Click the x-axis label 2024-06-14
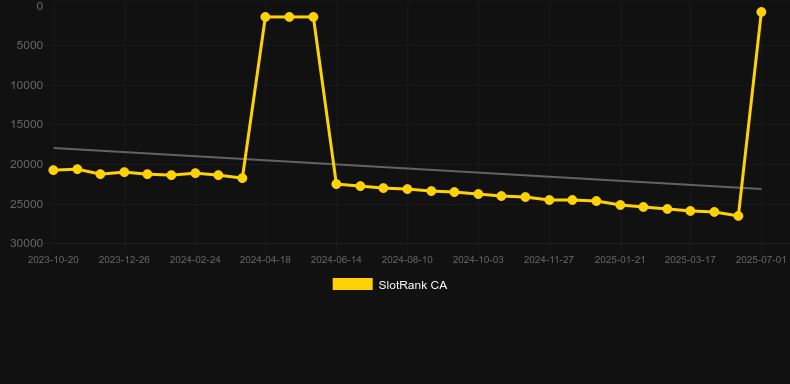The image size is (790, 384). [336, 260]
